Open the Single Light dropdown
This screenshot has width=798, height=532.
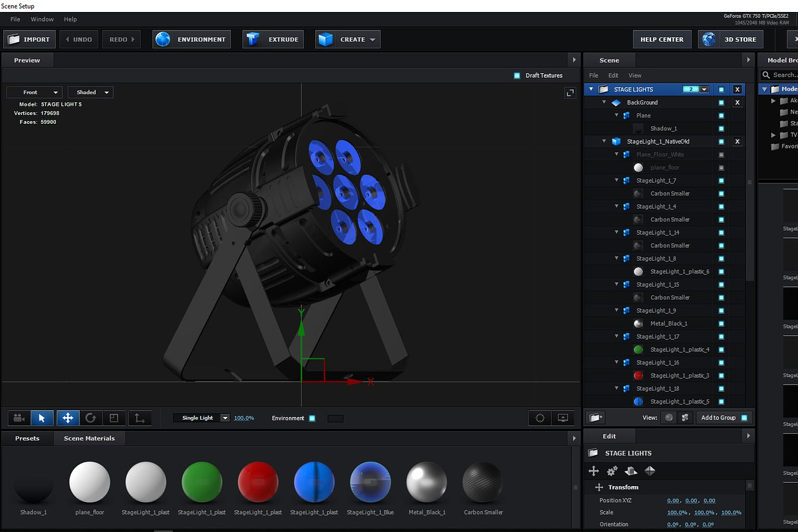coord(201,418)
